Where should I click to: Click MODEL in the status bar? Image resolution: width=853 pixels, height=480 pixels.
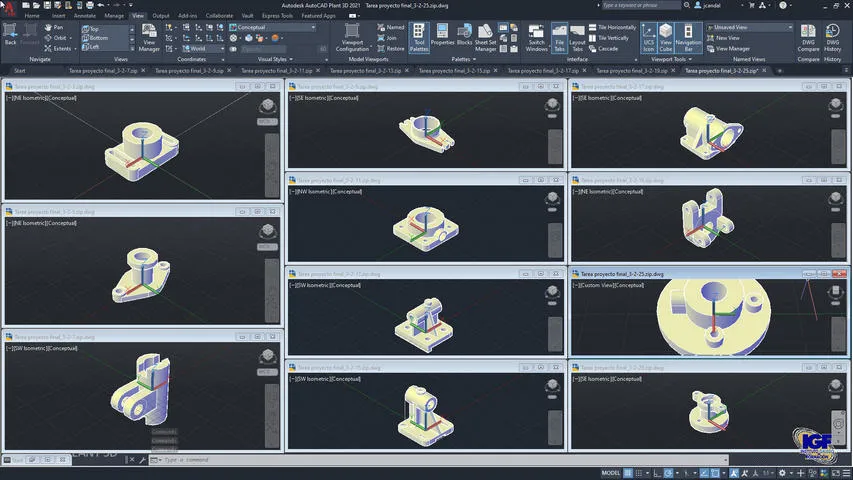610,473
